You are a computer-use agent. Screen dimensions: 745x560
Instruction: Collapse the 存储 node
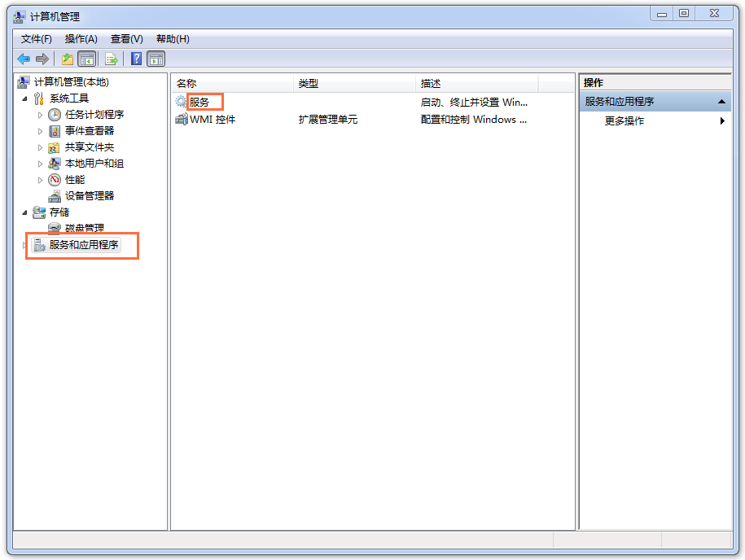[24, 212]
